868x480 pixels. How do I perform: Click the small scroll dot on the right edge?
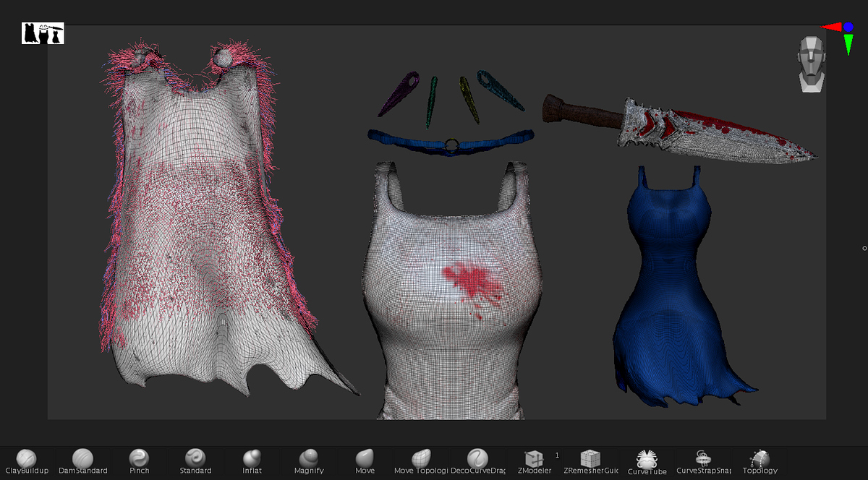pyautogui.click(x=863, y=248)
